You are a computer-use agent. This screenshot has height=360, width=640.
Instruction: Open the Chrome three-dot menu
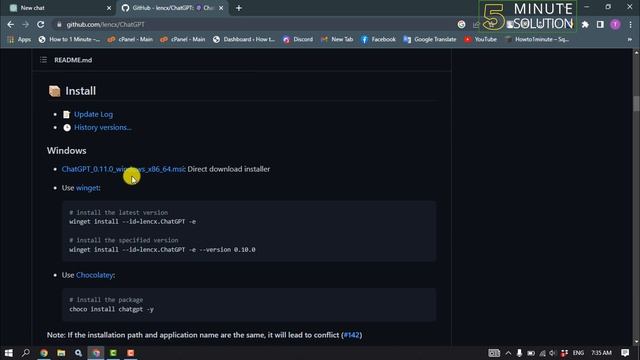(x=630, y=24)
